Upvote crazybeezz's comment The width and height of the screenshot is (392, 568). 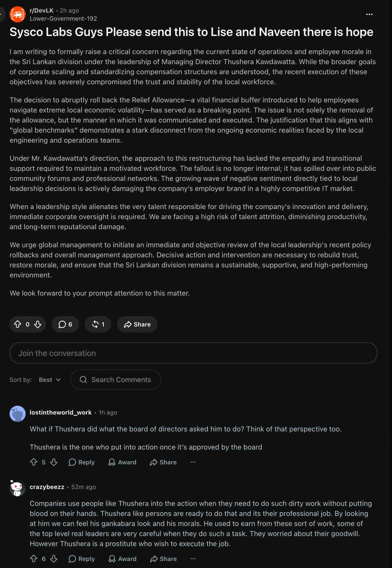pyautogui.click(x=34, y=559)
